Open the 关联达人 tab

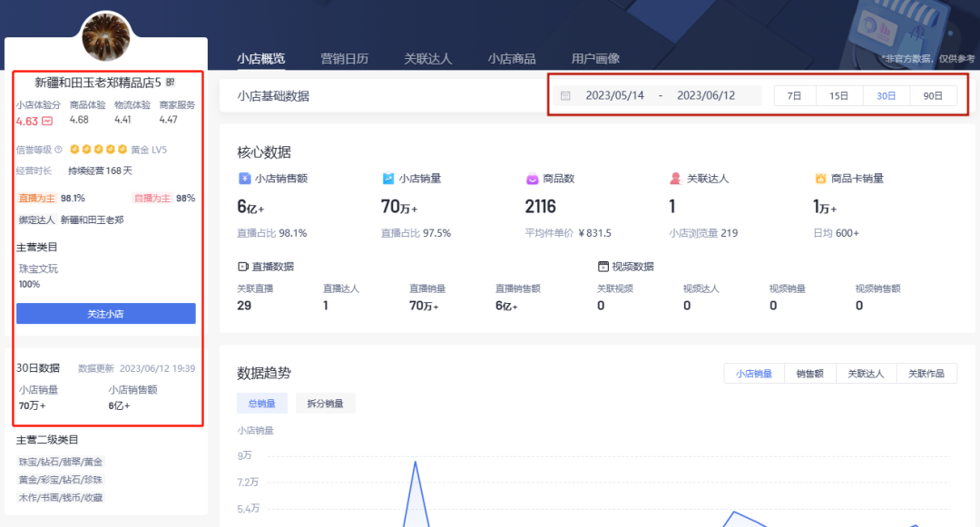(428, 59)
